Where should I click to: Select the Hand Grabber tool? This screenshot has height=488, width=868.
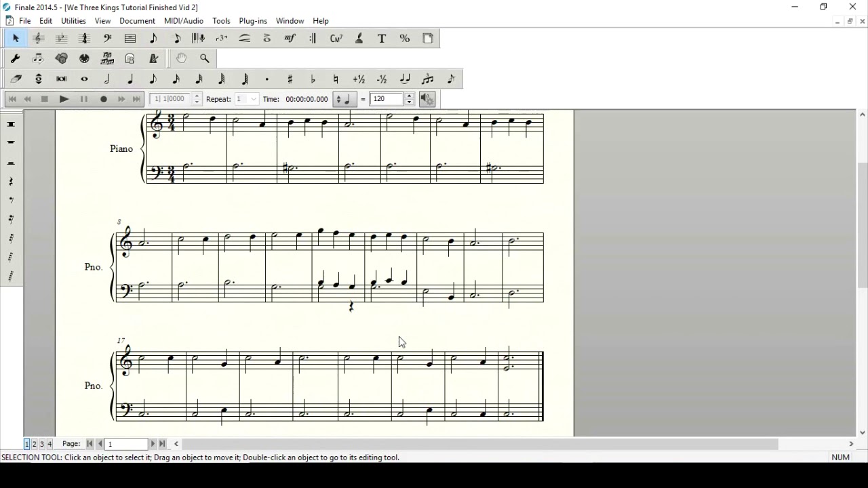tap(182, 58)
